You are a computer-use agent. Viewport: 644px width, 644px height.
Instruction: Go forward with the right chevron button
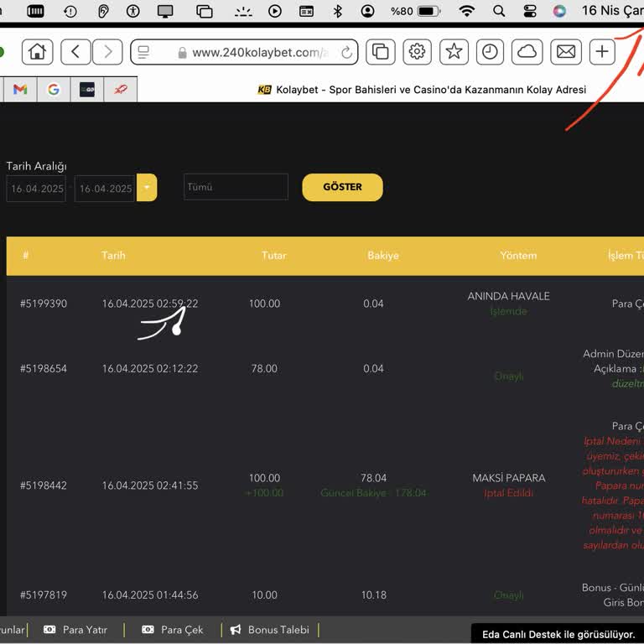(107, 52)
